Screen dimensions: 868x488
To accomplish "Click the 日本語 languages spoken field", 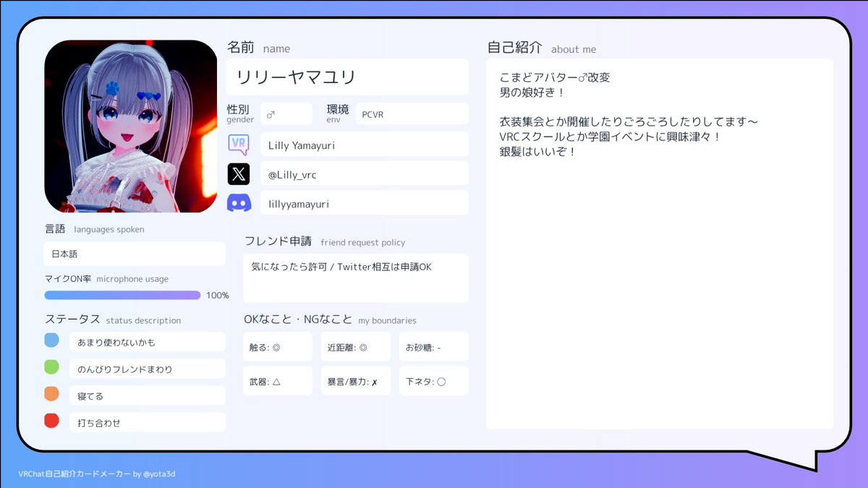I will pyautogui.click(x=134, y=254).
